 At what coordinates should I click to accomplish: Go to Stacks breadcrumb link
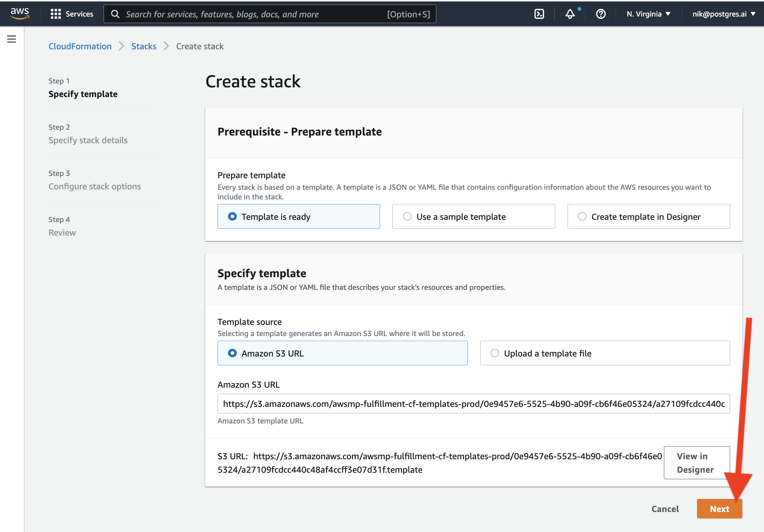144,46
